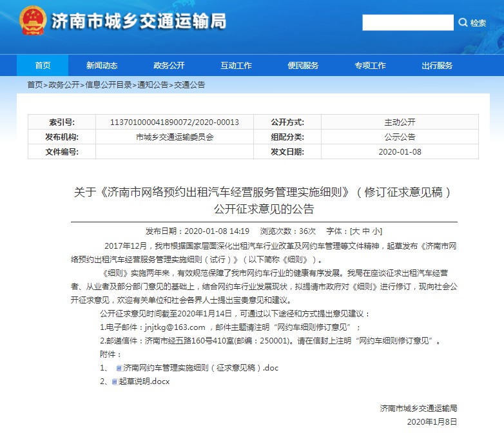The image size is (504, 435).
Task: Open the 新闻动态 menu item
Action: tap(102, 65)
